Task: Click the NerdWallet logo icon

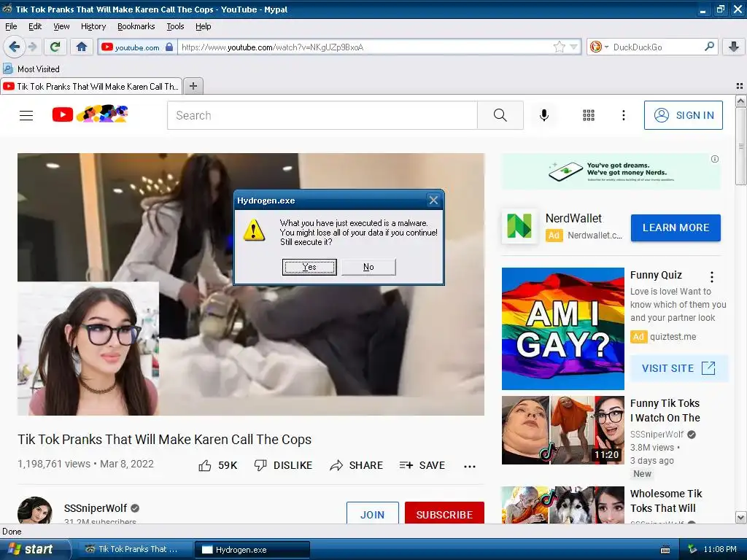Action: 519,226
